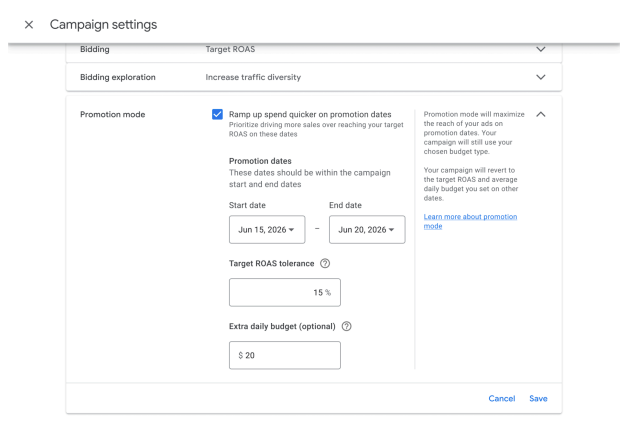Save the campaign settings
The height and width of the screenshot is (436, 625).
point(538,399)
